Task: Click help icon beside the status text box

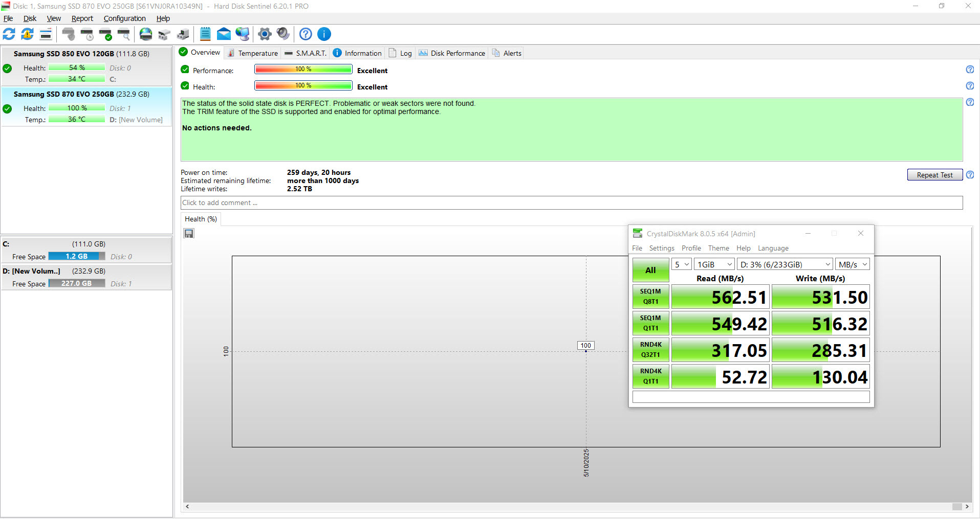Action: click(970, 102)
